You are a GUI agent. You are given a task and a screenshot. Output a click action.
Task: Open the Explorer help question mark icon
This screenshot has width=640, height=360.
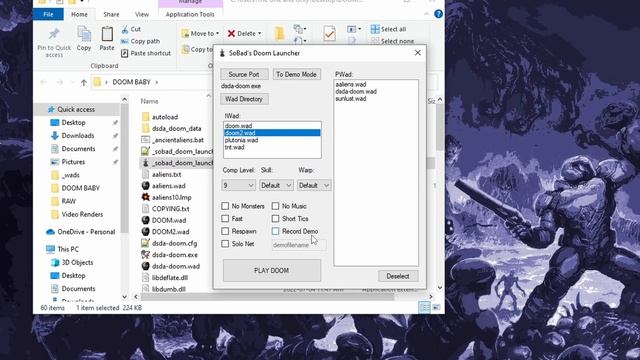438,14
